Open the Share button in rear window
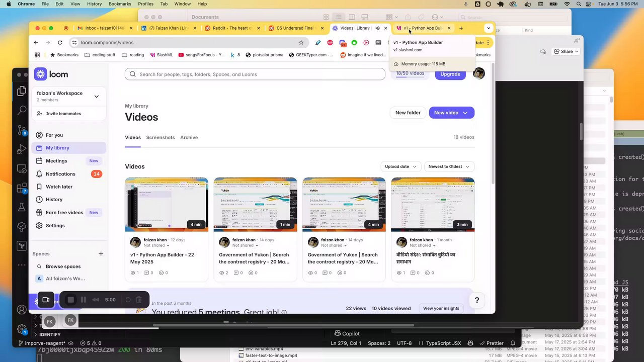 [567, 51]
